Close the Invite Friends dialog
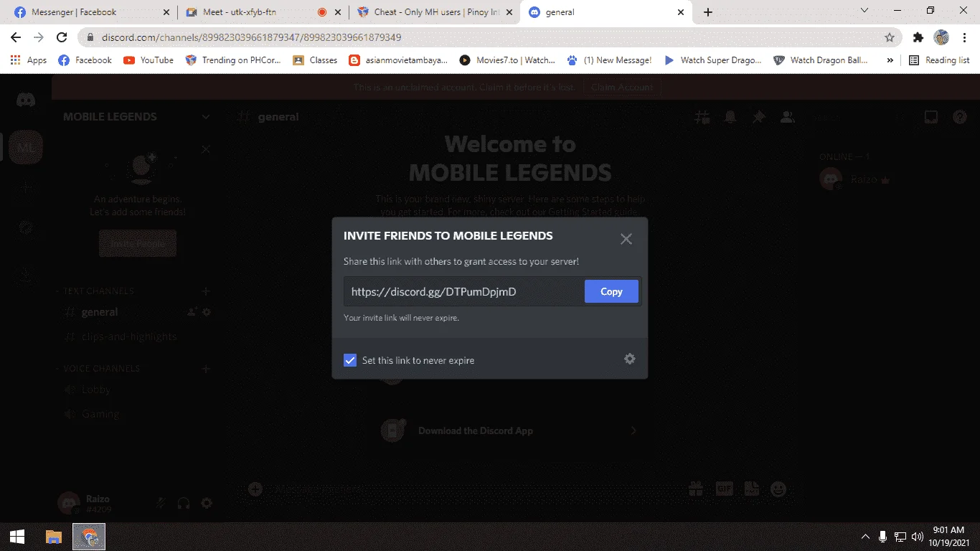Viewport: 980px width, 551px height. (x=626, y=239)
